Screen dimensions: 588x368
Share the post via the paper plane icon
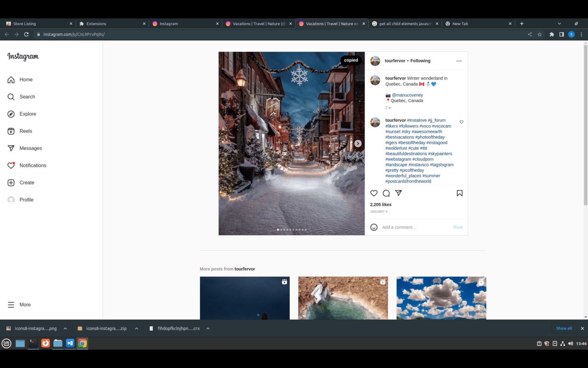click(398, 193)
